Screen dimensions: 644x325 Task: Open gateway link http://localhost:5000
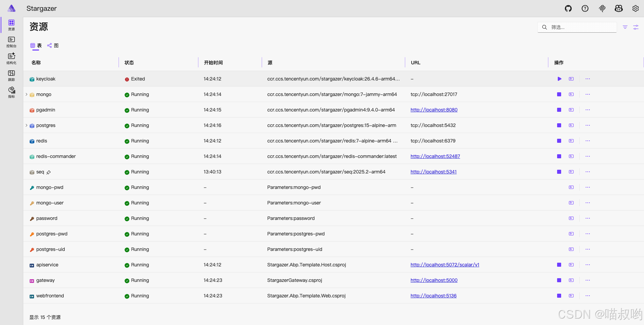[x=434, y=280]
